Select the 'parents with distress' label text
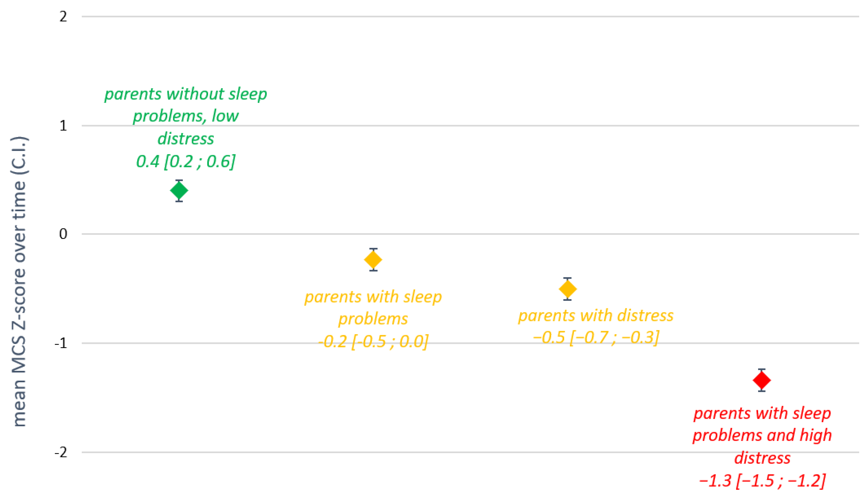Image resolution: width=868 pixels, height=495 pixels. point(596,315)
